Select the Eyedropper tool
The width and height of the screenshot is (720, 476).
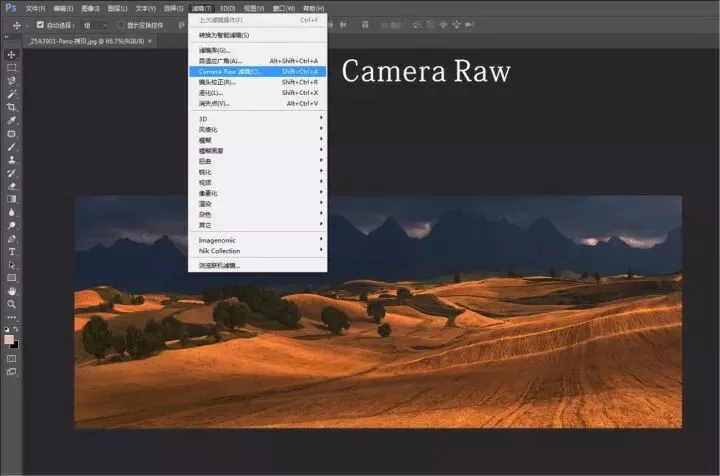[11, 120]
